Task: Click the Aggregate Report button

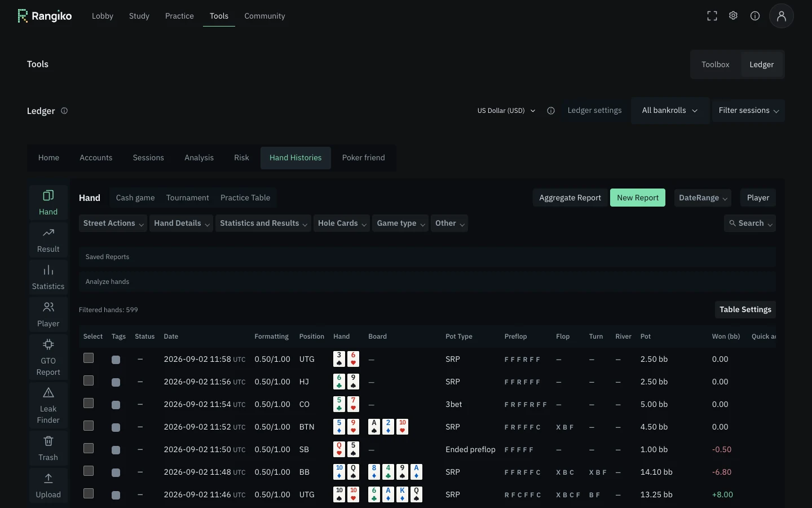Action: click(570, 198)
